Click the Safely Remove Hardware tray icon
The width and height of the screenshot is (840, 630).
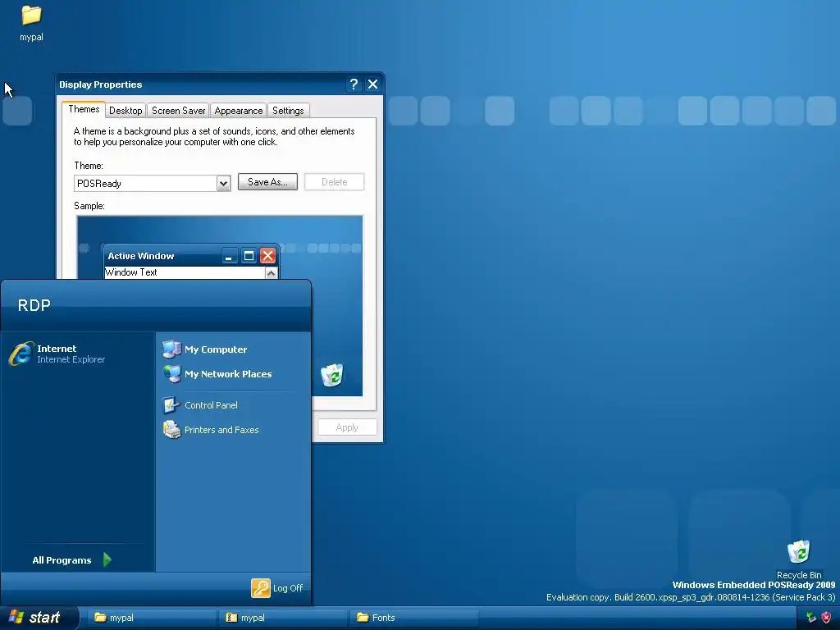(811, 618)
